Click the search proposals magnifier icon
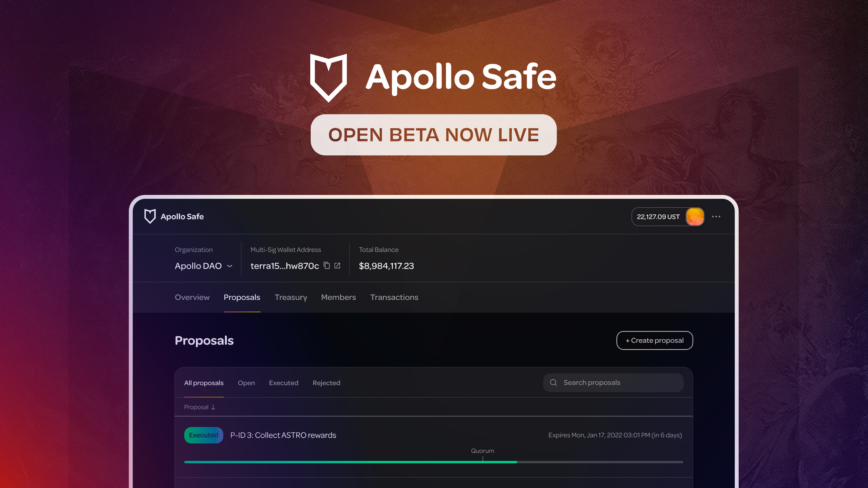This screenshot has height=488, width=868. 553,383
